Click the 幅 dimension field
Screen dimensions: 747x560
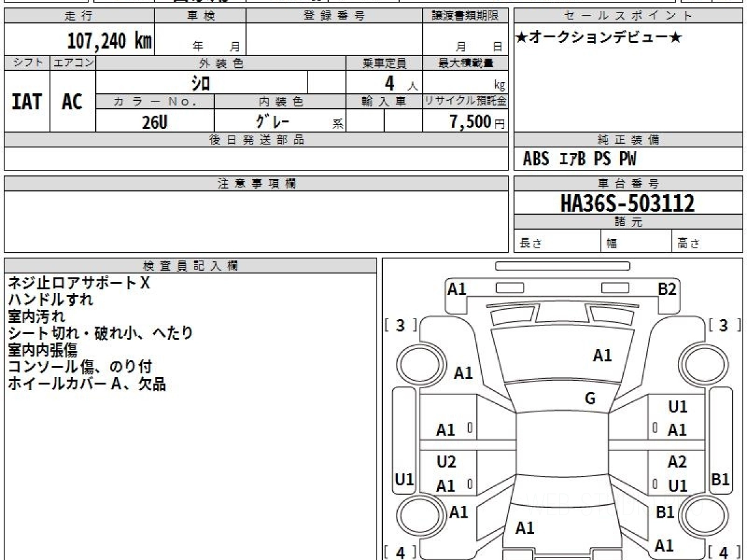[x=637, y=242]
